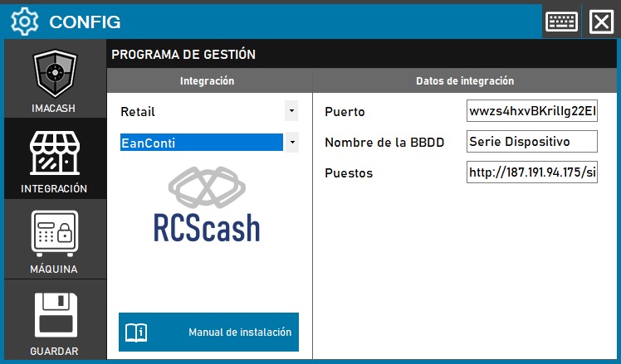
Task: Open the IMACASH section icon
Action: tap(55, 75)
